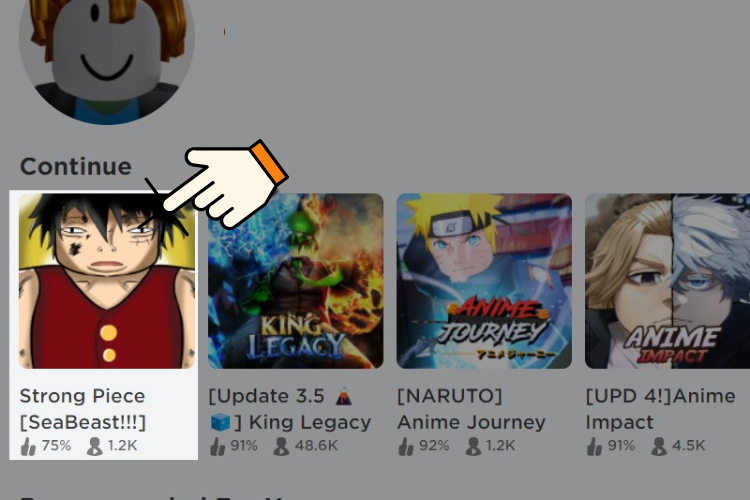
Task: Click the Strong Piece [SeaBeast!!!] title
Action: point(83,409)
